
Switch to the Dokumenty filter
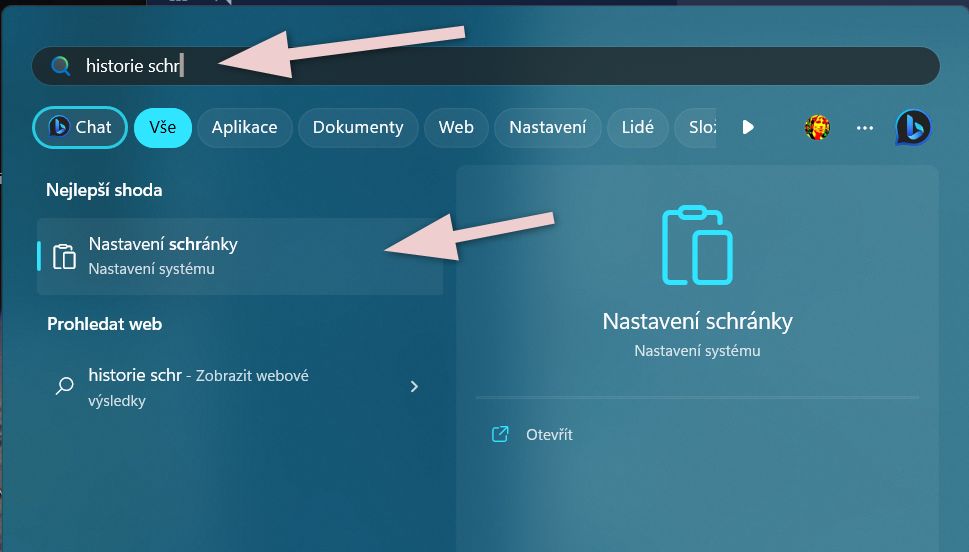coord(358,127)
